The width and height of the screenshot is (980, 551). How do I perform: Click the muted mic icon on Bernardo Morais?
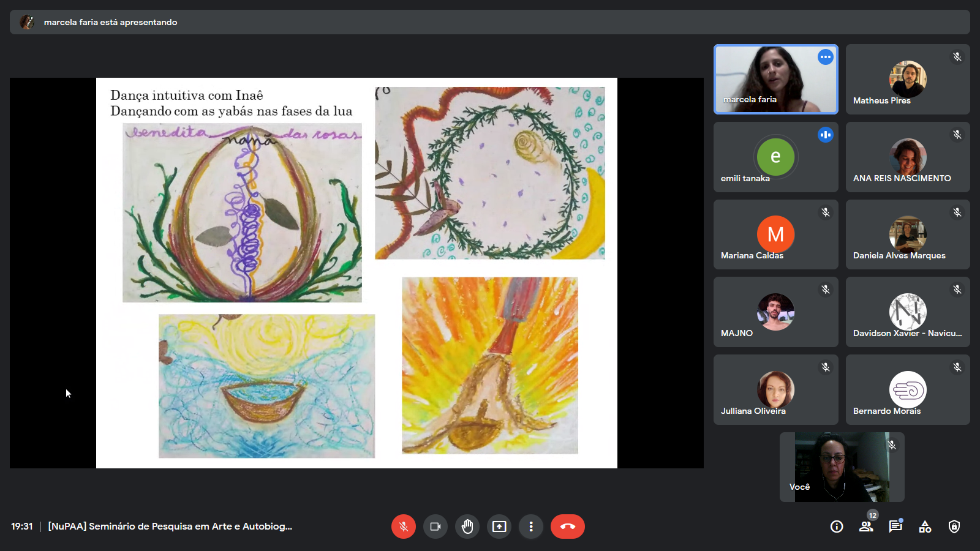(x=957, y=367)
